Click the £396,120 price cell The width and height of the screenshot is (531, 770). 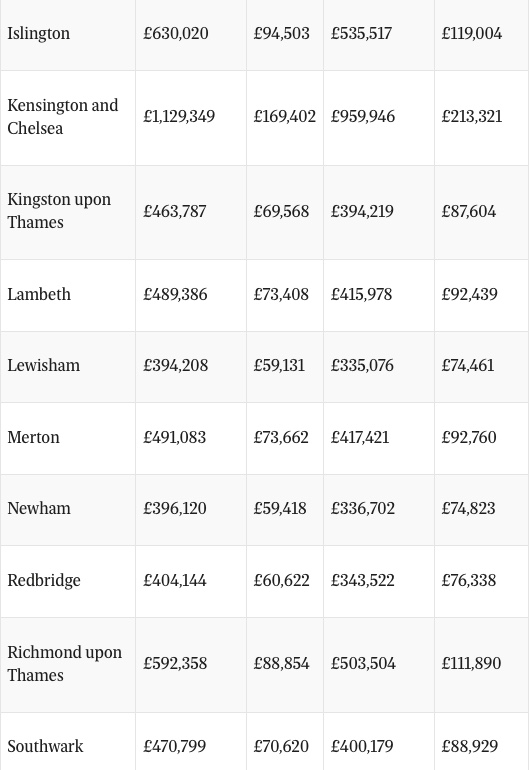pyautogui.click(x=174, y=508)
